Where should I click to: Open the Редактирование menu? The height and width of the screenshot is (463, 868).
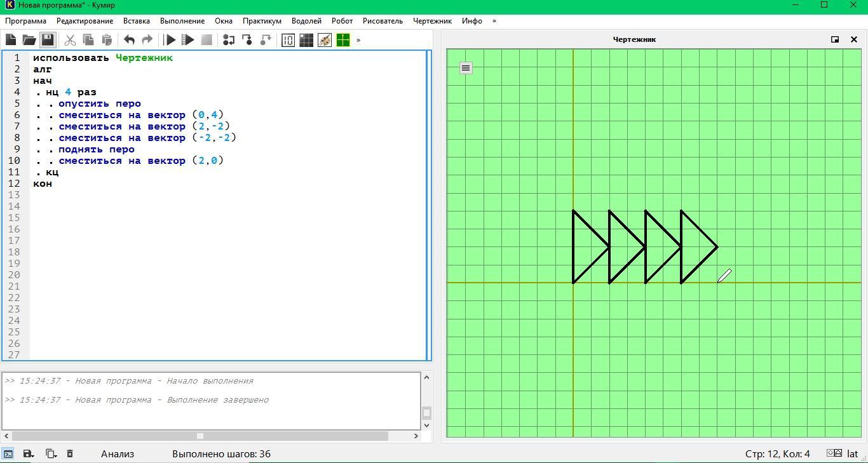point(85,21)
